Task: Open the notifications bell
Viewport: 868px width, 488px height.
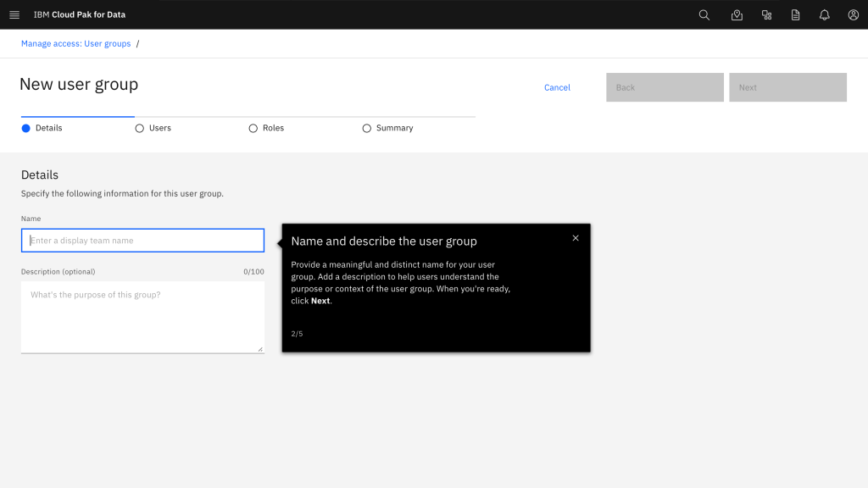Action: coord(824,14)
